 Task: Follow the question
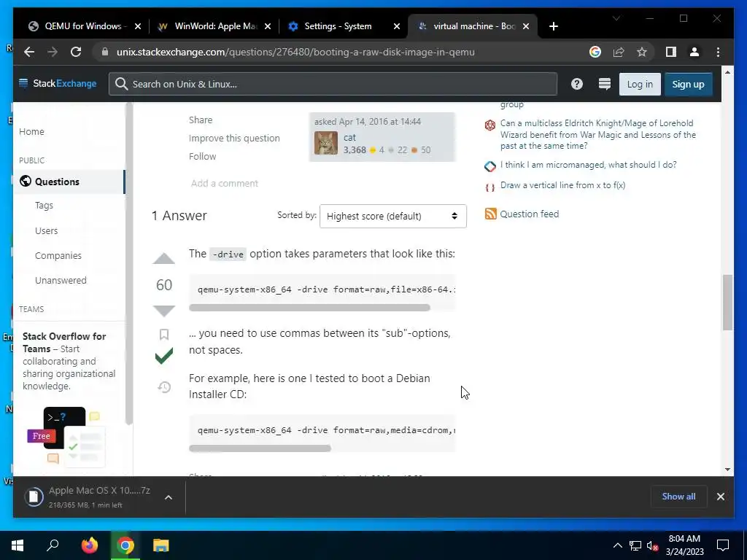(x=203, y=156)
